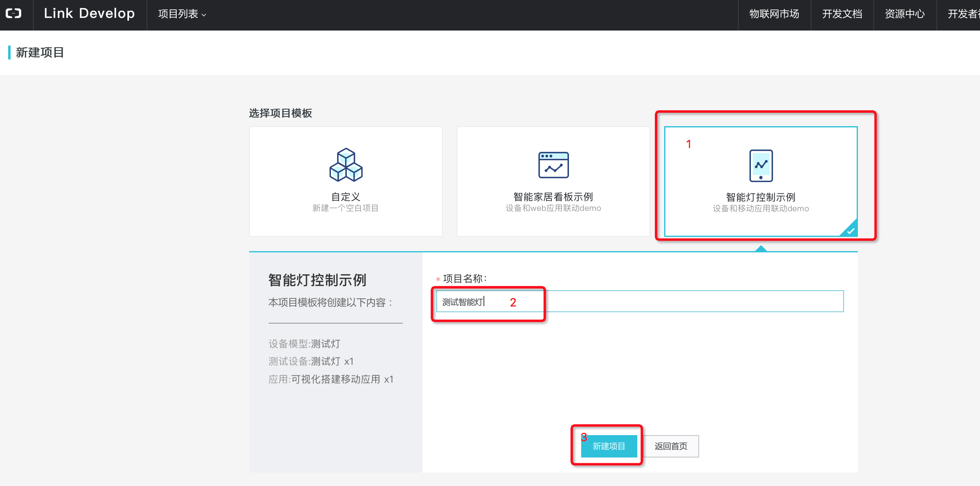Click the 新建项目 page heading

(40, 53)
